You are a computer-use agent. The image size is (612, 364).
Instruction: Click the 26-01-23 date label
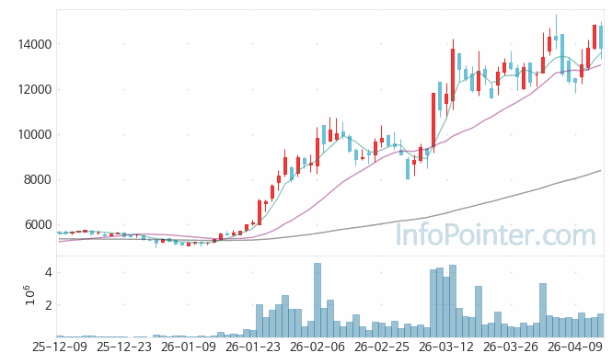[253, 347]
